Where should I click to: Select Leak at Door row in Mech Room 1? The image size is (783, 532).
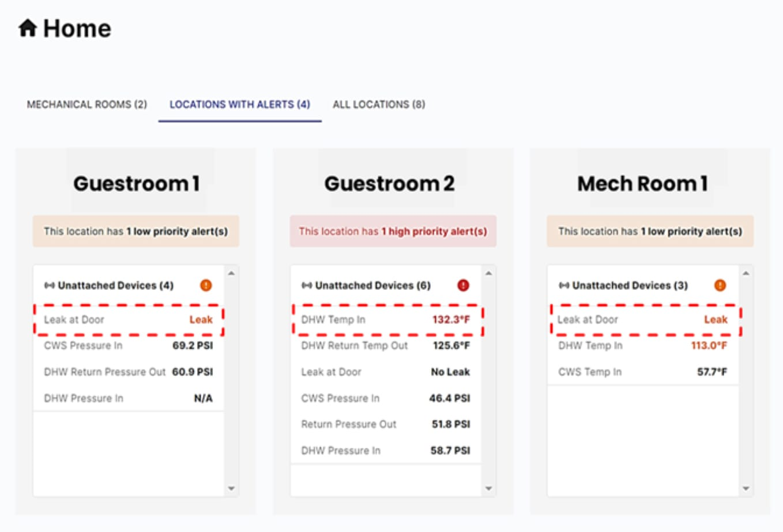[643, 320]
